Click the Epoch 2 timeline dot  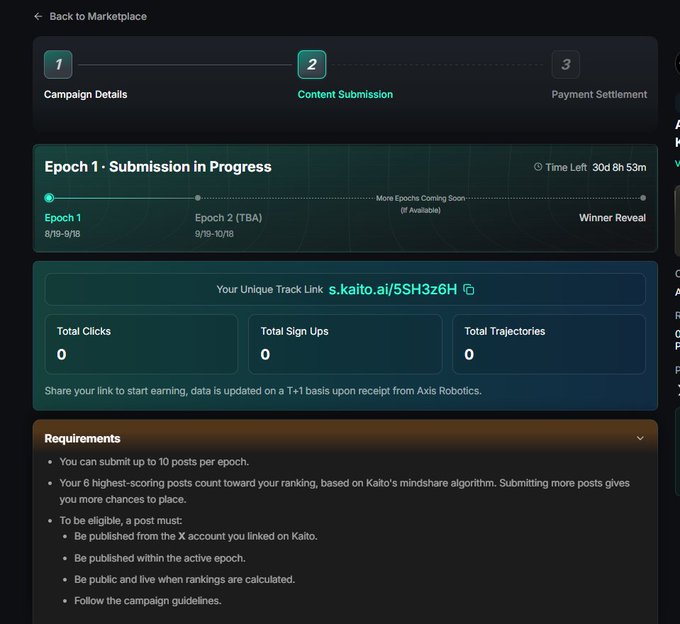pos(198,198)
